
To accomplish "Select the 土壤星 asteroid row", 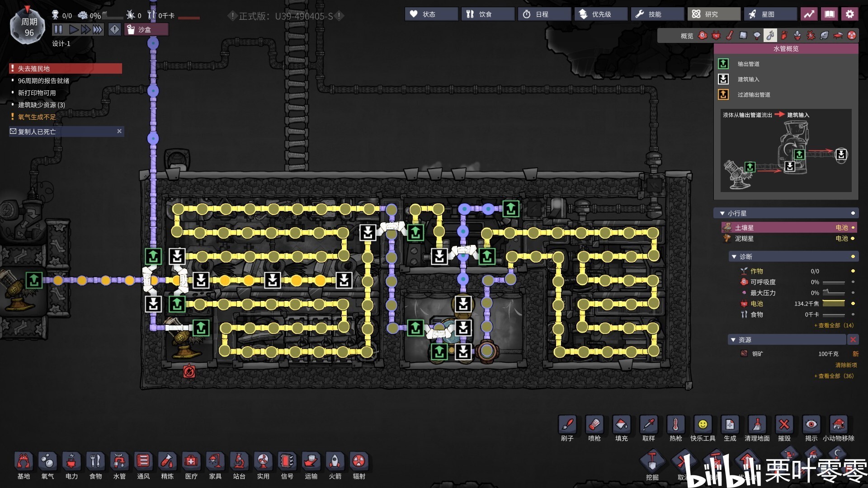I will coord(789,227).
